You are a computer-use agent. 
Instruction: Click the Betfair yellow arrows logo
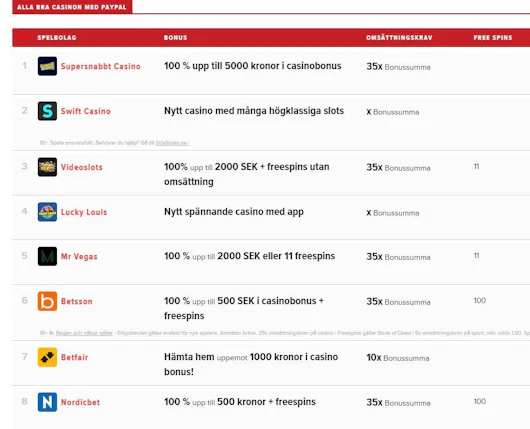point(47,357)
